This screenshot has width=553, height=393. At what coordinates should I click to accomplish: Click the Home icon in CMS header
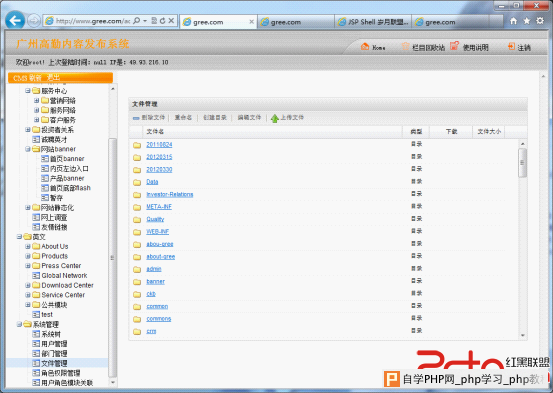(x=365, y=47)
